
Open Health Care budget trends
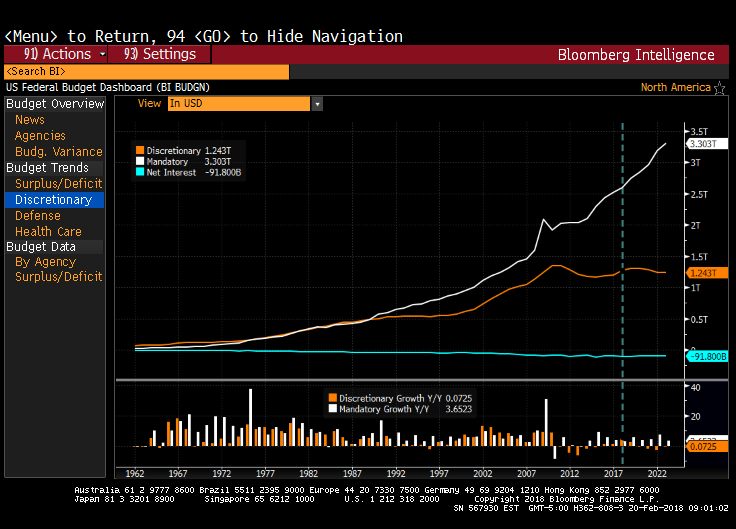pyautogui.click(x=48, y=232)
